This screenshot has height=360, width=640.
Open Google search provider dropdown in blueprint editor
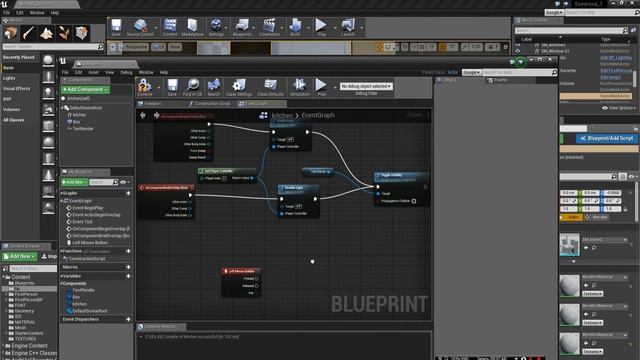[x=471, y=72]
